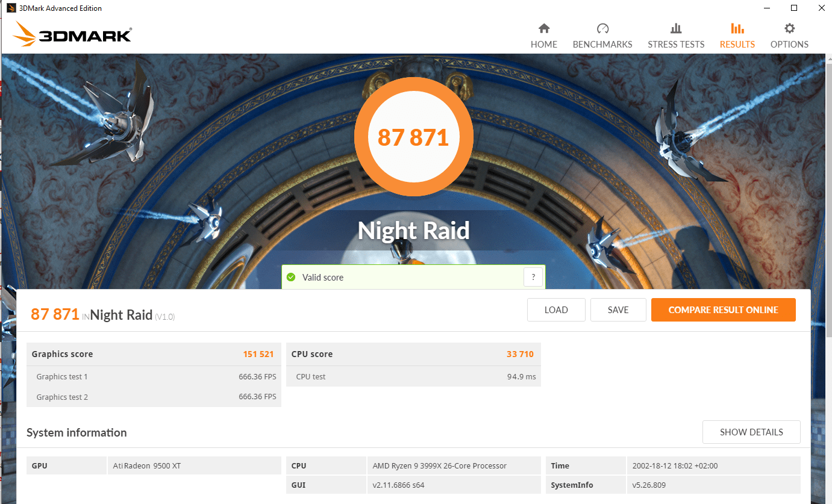832x504 pixels.
Task: Maximize the 3DMark window
Action: [x=794, y=8]
